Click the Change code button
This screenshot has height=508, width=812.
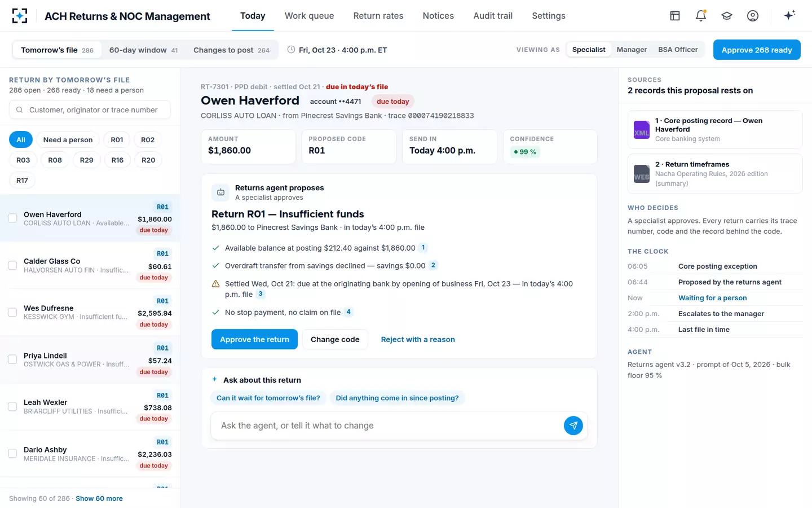[335, 339]
